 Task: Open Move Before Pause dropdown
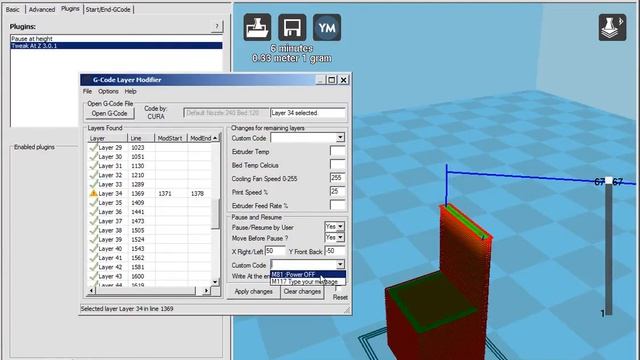coord(340,237)
